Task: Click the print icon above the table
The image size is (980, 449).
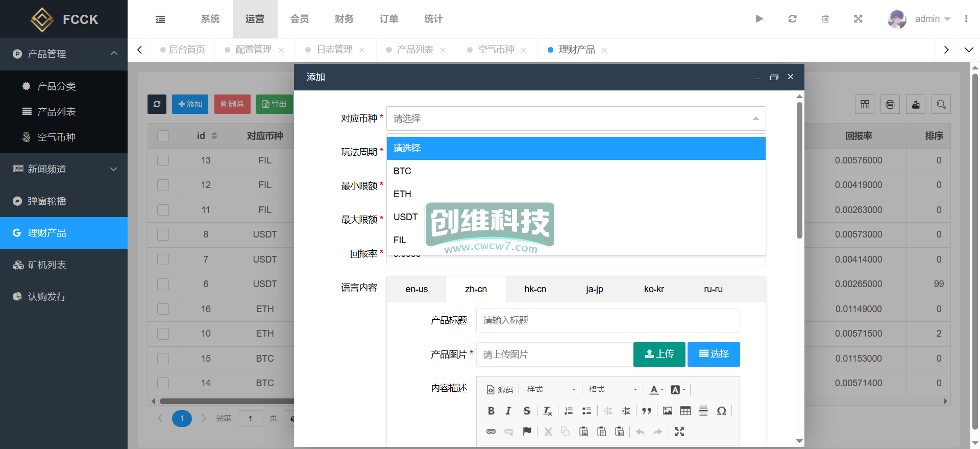Action: click(x=890, y=104)
